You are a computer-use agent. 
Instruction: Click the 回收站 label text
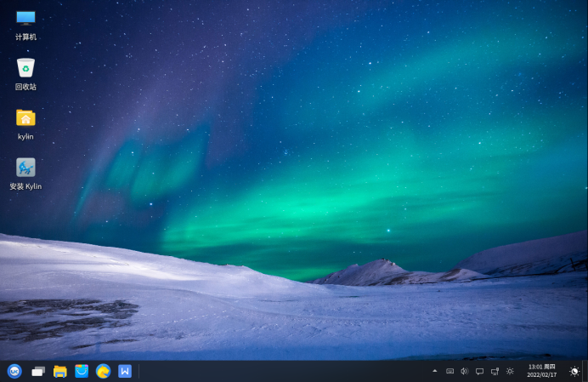click(x=25, y=87)
